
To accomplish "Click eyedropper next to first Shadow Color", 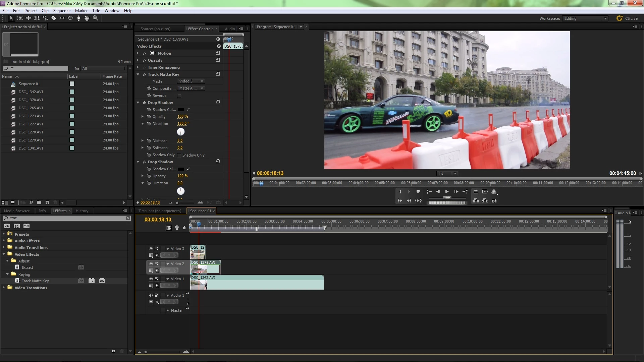I will coord(188,110).
